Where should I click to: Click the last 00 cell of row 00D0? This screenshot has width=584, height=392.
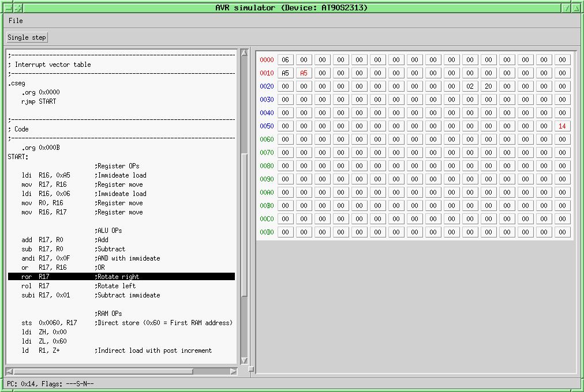(563, 232)
